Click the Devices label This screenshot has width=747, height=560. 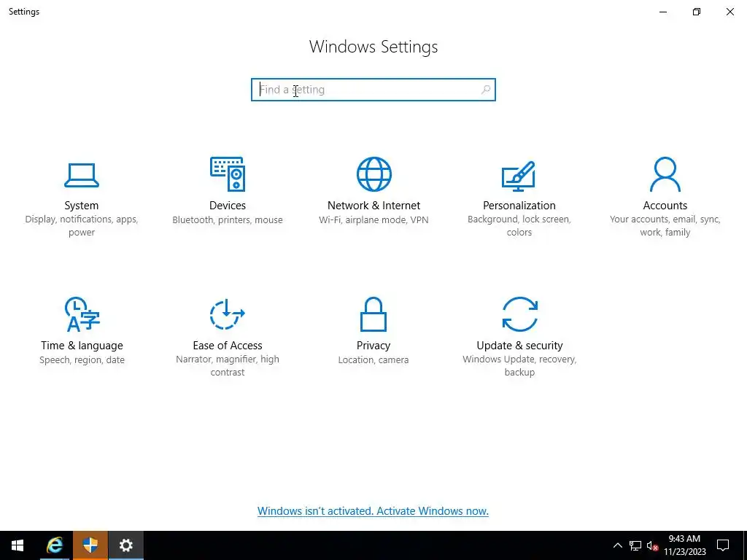click(x=228, y=205)
